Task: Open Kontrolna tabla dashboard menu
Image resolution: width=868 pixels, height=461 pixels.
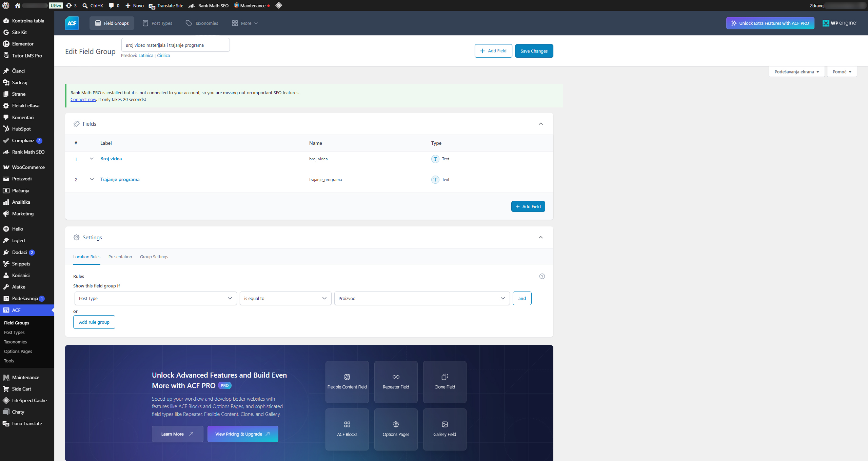Action: (27, 21)
